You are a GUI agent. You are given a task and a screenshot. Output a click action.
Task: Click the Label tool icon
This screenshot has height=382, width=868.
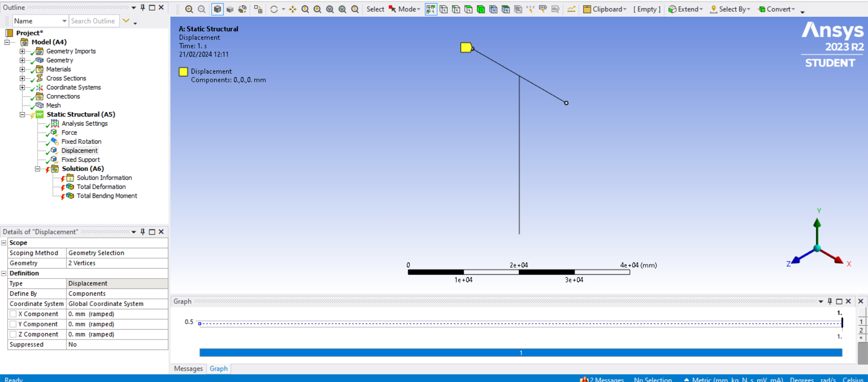coord(543,9)
